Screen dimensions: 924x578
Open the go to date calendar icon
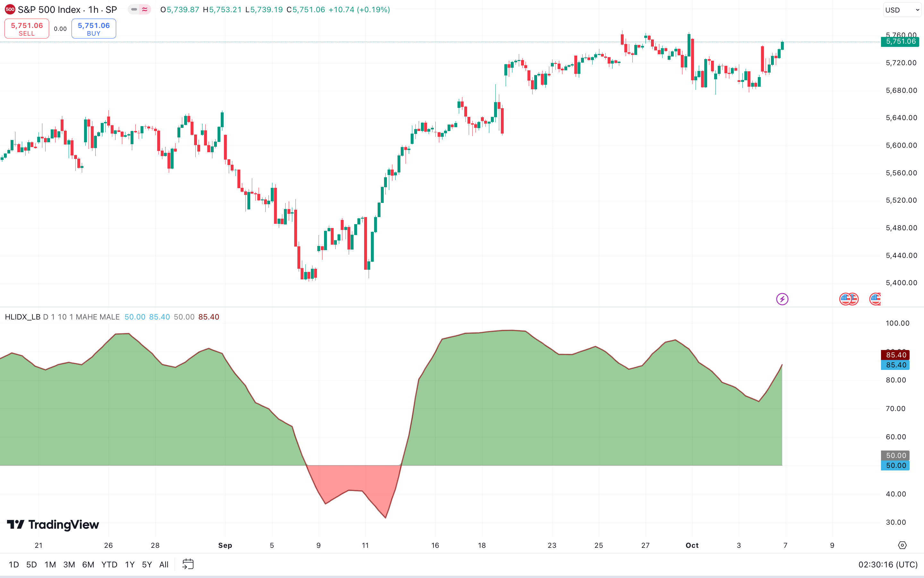point(188,564)
